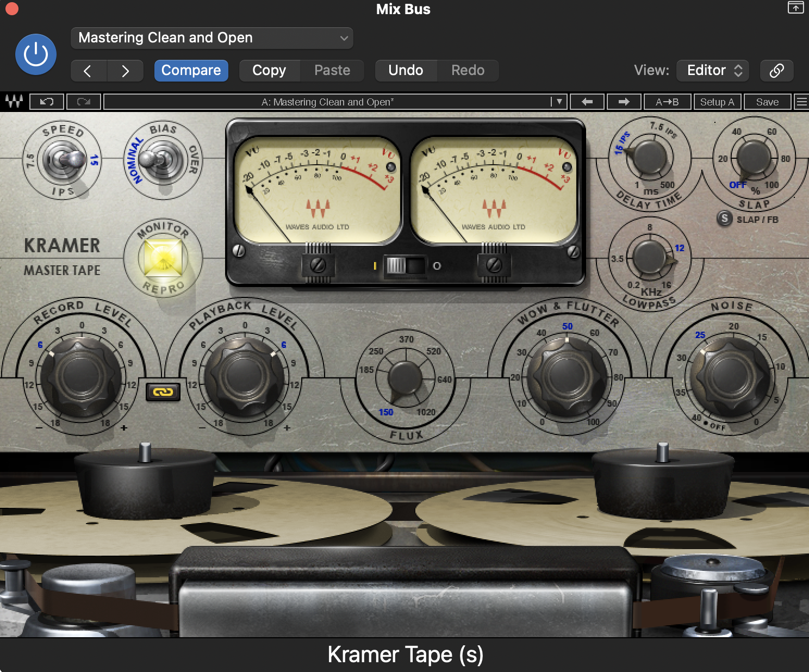809x672 pixels.
Task: Toggle the record/playback link chain button
Action: pos(163,391)
